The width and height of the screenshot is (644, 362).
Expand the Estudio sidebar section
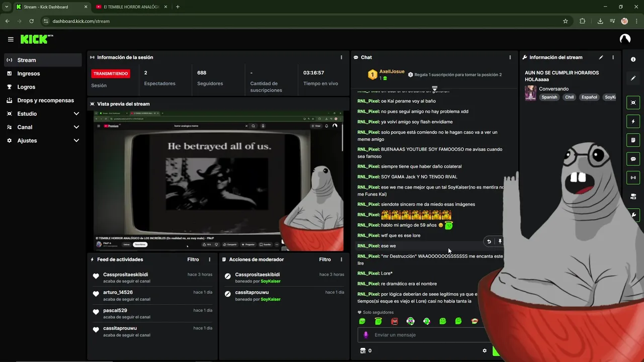[x=43, y=114]
